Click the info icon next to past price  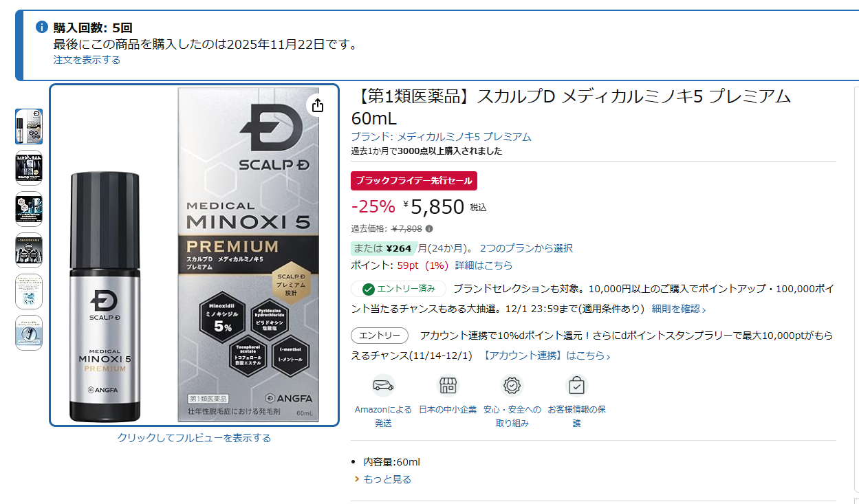(429, 229)
